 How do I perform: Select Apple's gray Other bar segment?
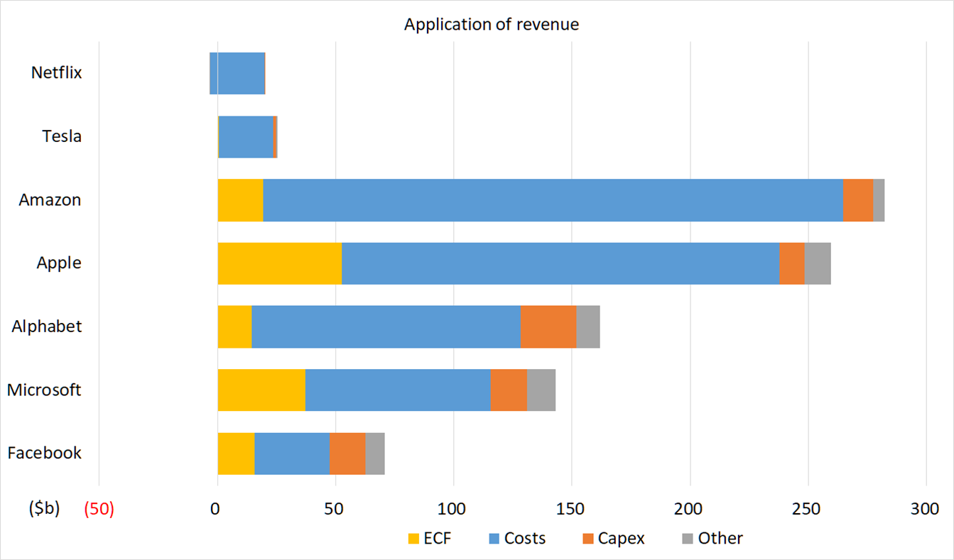tap(818, 263)
